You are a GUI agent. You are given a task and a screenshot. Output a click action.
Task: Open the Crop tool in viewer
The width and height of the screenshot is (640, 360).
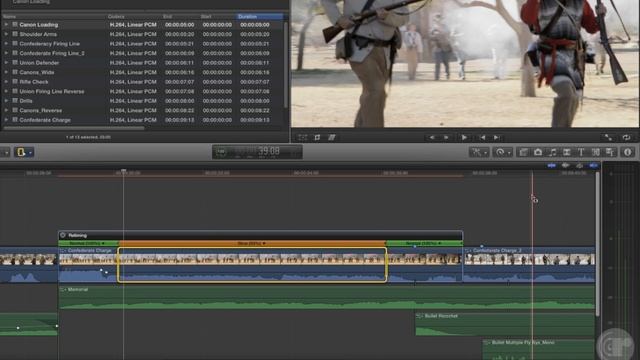pos(317,138)
